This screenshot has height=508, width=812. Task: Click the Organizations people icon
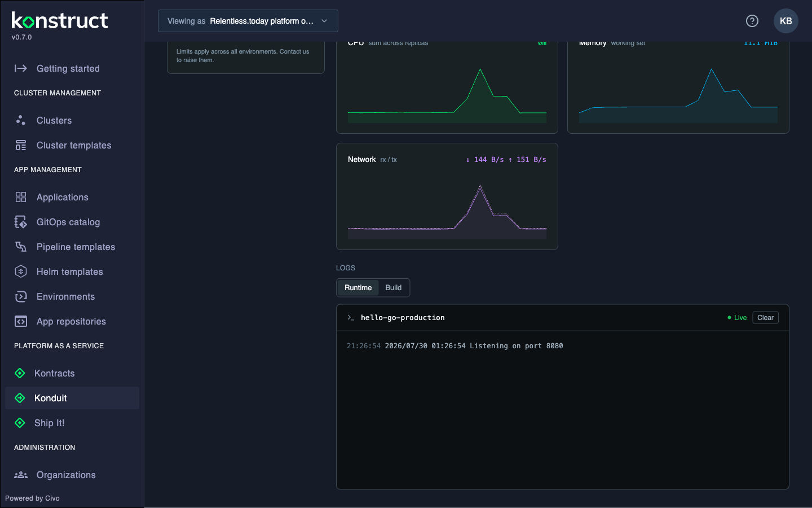[x=21, y=475]
